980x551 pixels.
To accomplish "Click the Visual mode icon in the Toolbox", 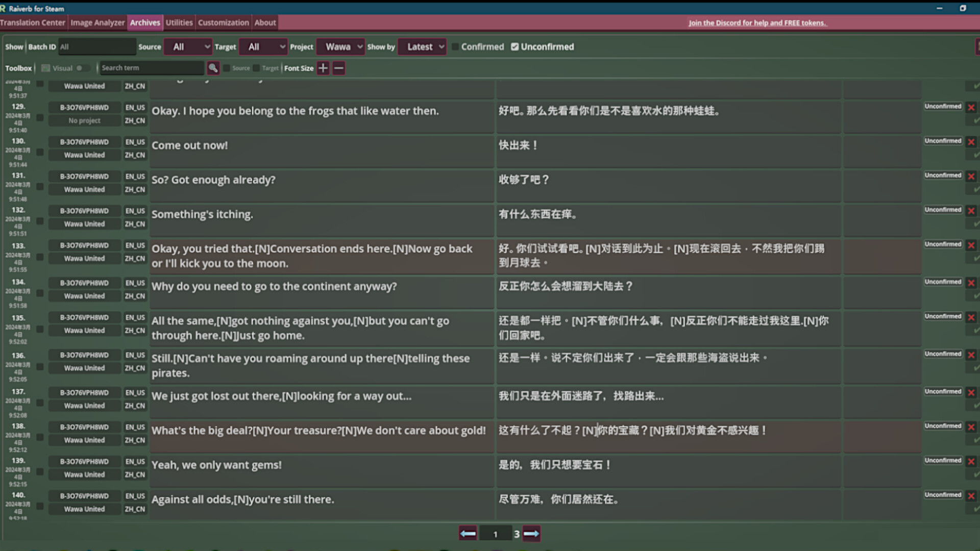I will point(46,67).
